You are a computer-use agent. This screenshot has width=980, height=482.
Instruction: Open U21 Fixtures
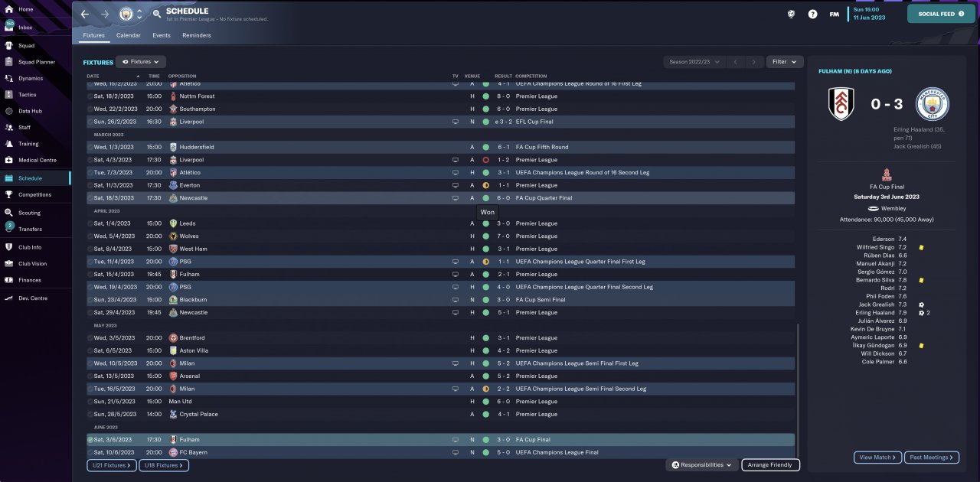[x=112, y=465]
